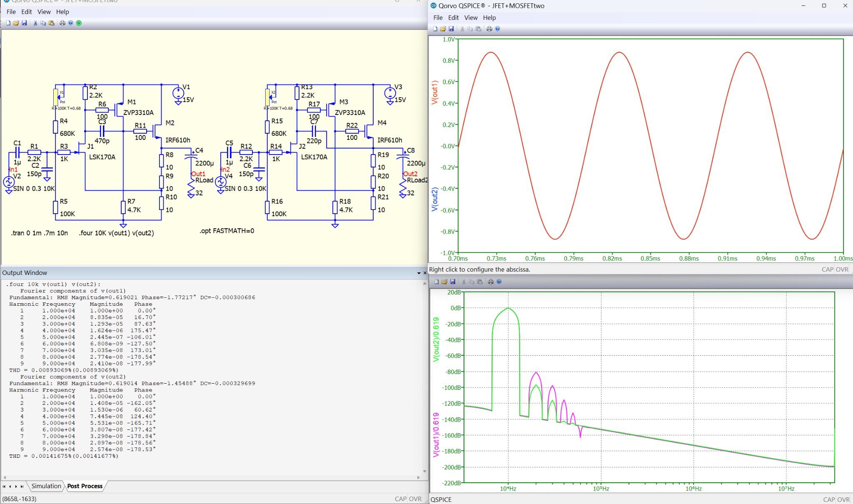The width and height of the screenshot is (853, 504).
Task: Click the Out2 net label
Action: pos(410,174)
